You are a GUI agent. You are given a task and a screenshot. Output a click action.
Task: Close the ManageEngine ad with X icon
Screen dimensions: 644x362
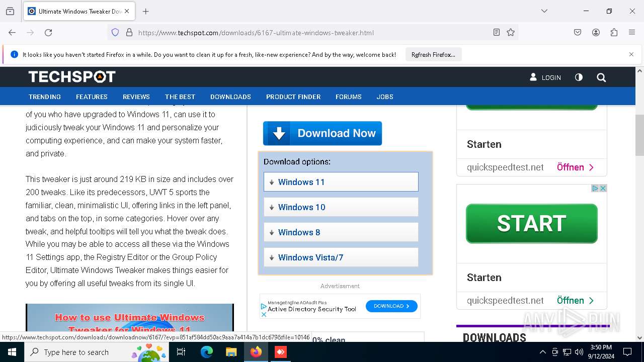(x=264, y=314)
